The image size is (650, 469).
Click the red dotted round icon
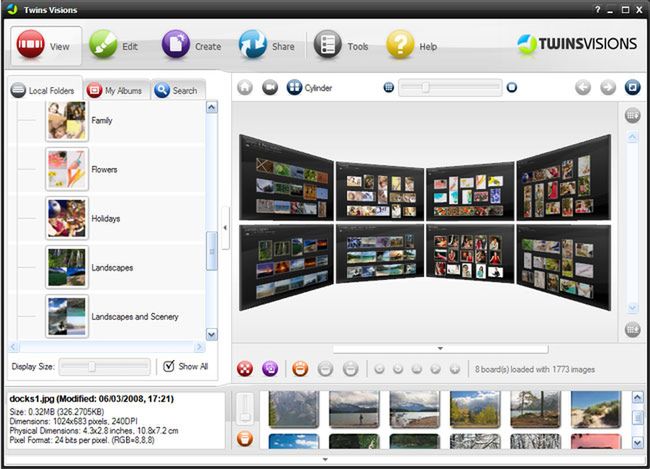pyautogui.click(x=245, y=369)
